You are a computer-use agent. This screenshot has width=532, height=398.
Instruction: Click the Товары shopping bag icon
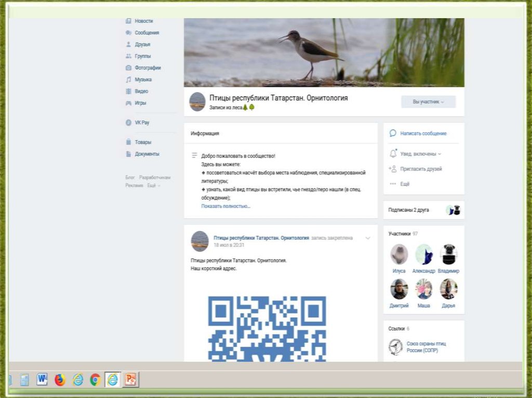click(x=128, y=142)
